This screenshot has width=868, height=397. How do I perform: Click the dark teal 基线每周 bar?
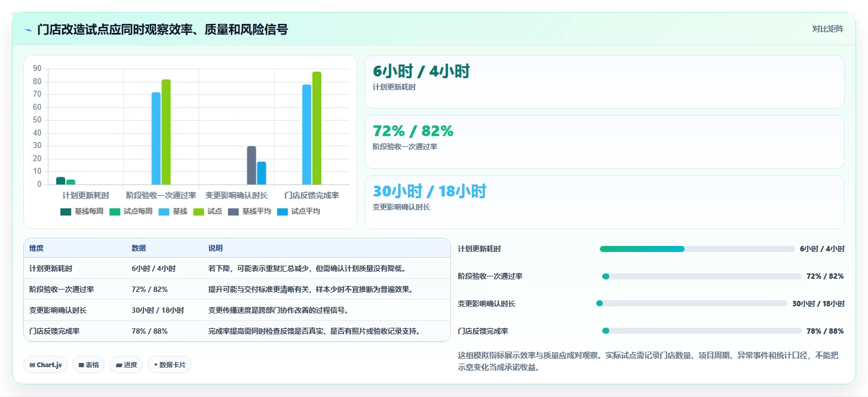pyautogui.click(x=60, y=181)
